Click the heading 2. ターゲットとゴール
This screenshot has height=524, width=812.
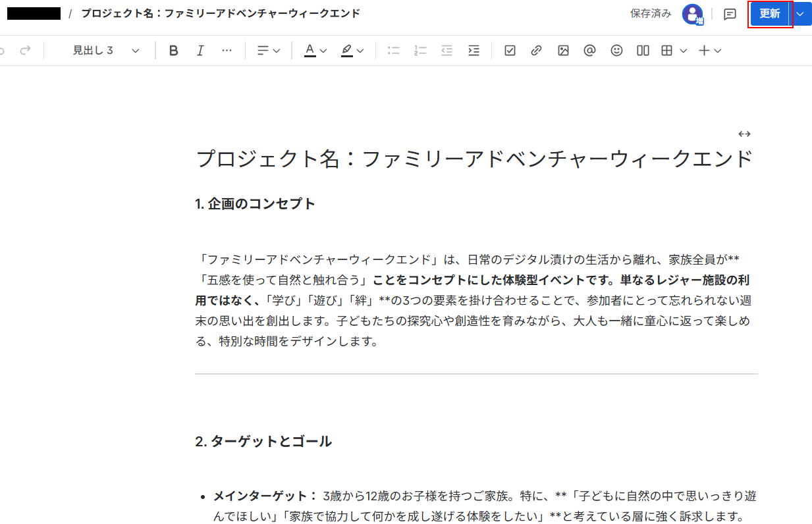click(x=263, y=441)
